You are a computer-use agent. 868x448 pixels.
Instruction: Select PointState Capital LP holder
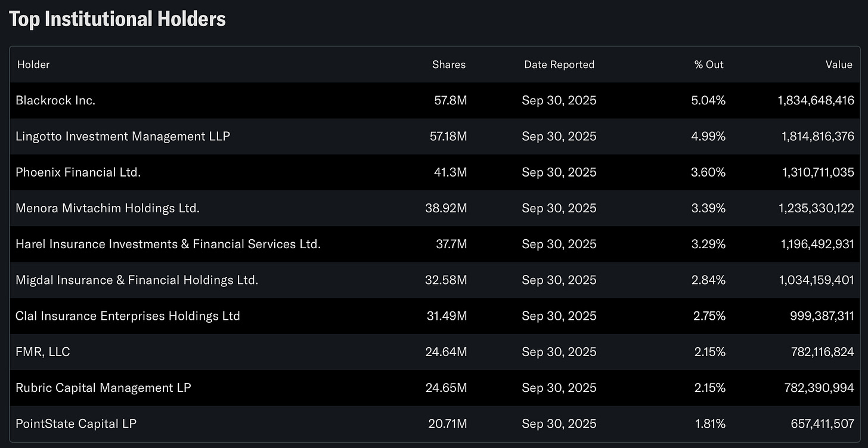click(76, 424)
